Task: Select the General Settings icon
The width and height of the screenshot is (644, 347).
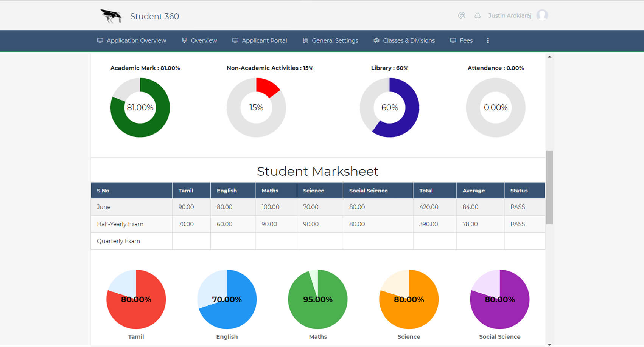Action: 305,40
